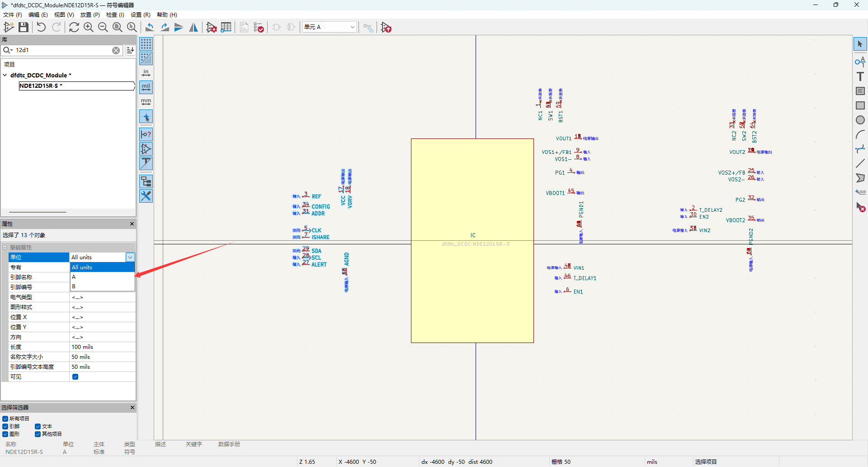This screenshot has width=868, height=467.
Task: Open the pin table editor icon
Action: click(x=226, y=28)
